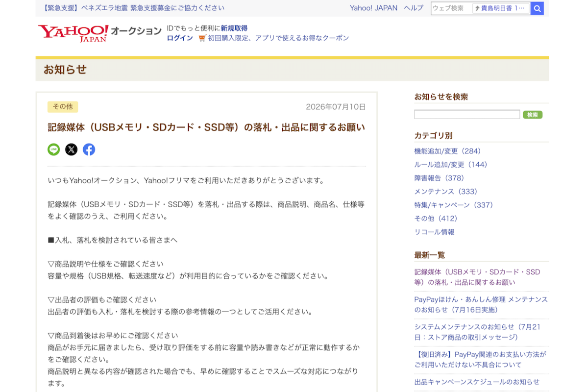Click the その他 category tag on article
Viewport: 588px width, 392px height.
(x=63, y=107)
